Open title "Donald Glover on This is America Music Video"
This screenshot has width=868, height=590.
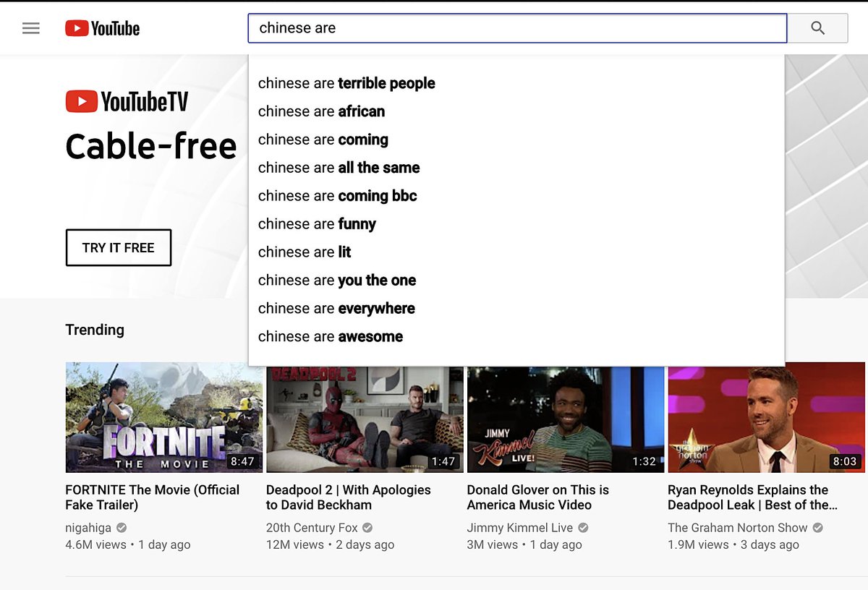coord(538,497)
